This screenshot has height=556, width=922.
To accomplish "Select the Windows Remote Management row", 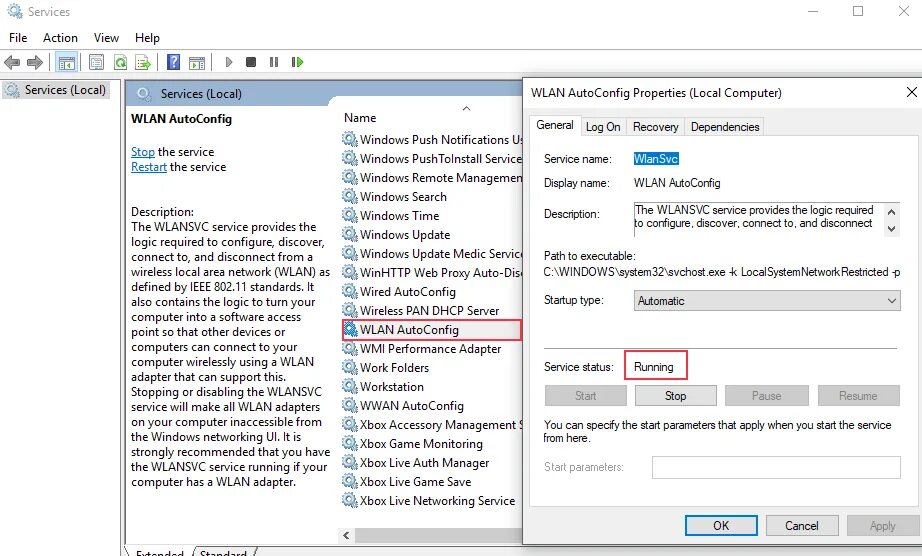I will coord(432,177).
